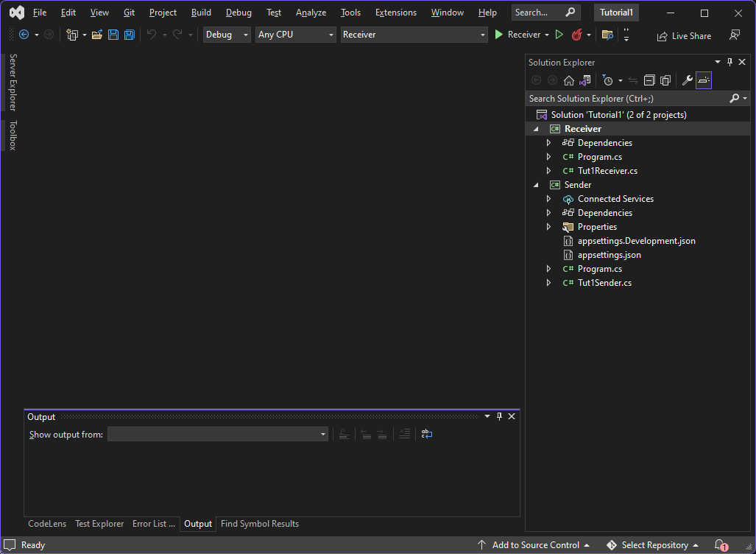Switch to the Test Explorer tab
The height and width of the screenshot is (554, 756).
pyautogui.click(x=99, y=524)
